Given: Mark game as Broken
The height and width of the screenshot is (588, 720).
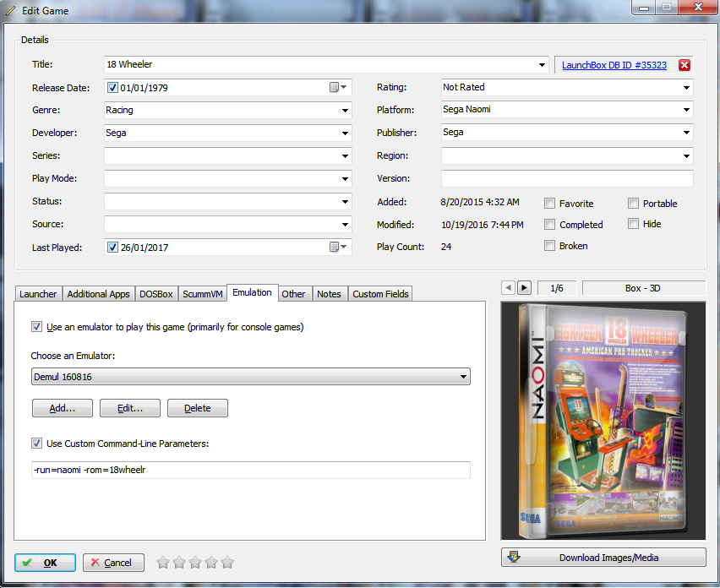Looking at the screenshot, I should (x=549, y=246).
